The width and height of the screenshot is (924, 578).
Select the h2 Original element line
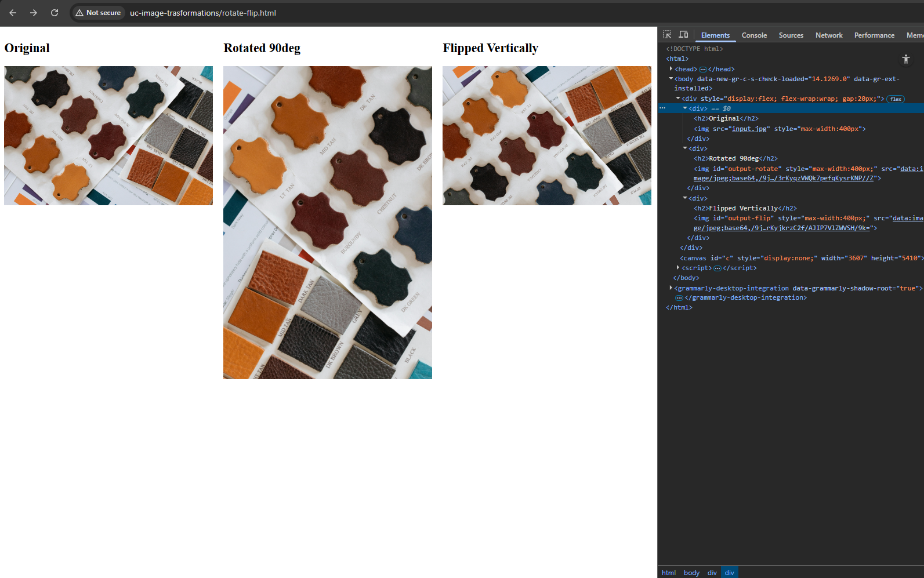pyautogui.click(x=726, y=118)
